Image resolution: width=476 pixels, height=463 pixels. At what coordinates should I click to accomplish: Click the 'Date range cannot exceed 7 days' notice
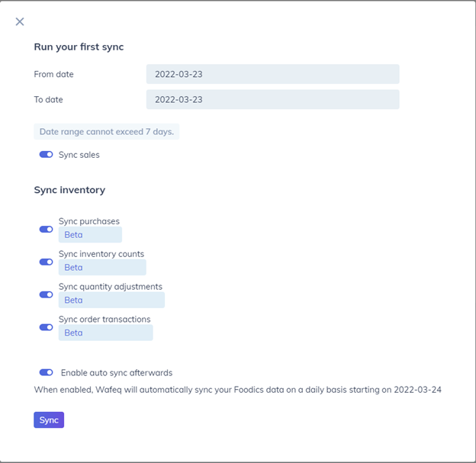(x=106, y=132)
